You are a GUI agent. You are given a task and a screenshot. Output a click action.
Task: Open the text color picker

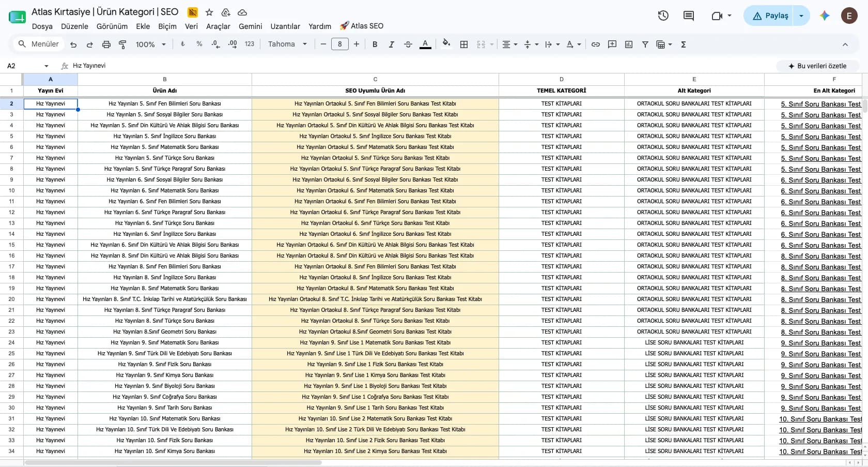tap(425, 44)
